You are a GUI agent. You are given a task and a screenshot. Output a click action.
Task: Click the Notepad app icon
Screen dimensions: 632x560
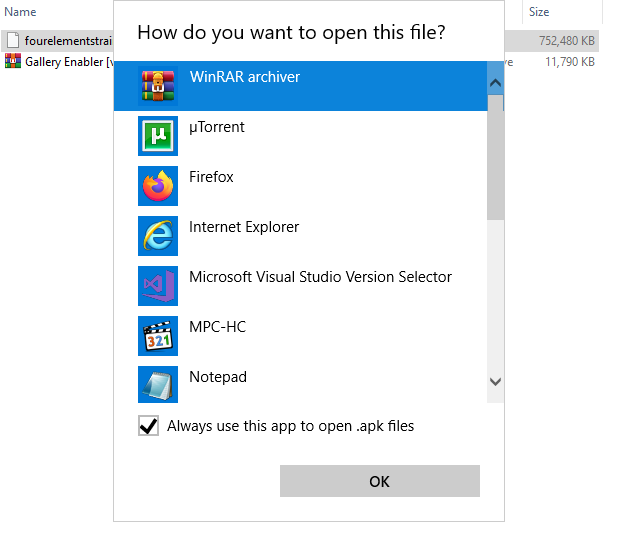[158, 385]
